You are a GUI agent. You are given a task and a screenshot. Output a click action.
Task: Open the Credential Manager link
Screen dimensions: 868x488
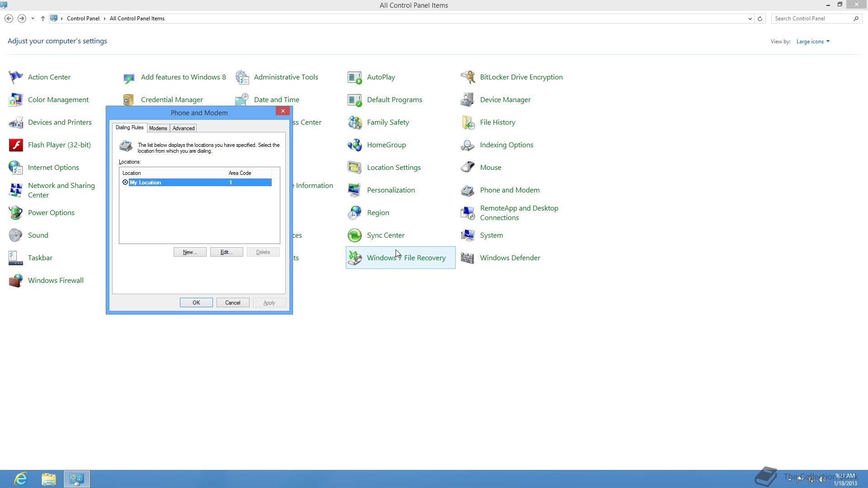tap(172, 100)
